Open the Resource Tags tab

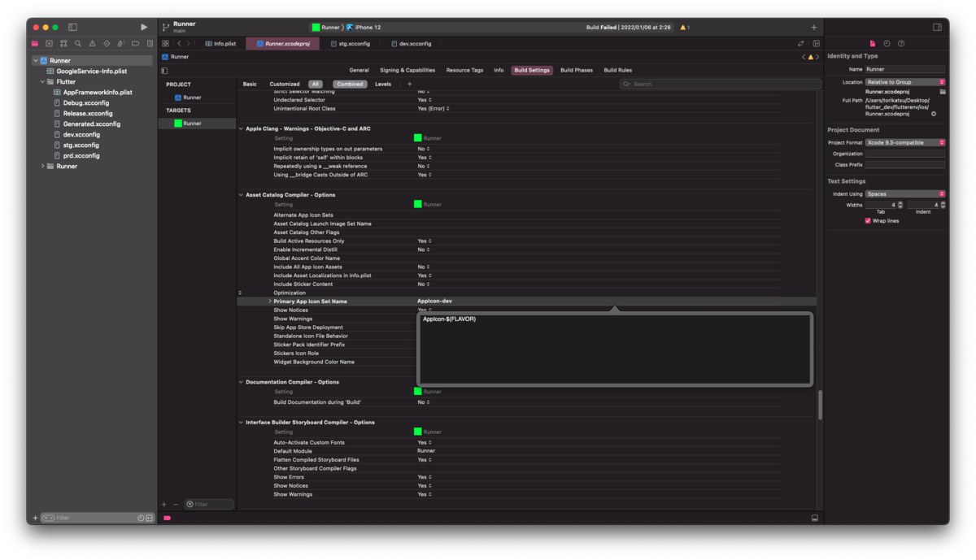point(464,71)
